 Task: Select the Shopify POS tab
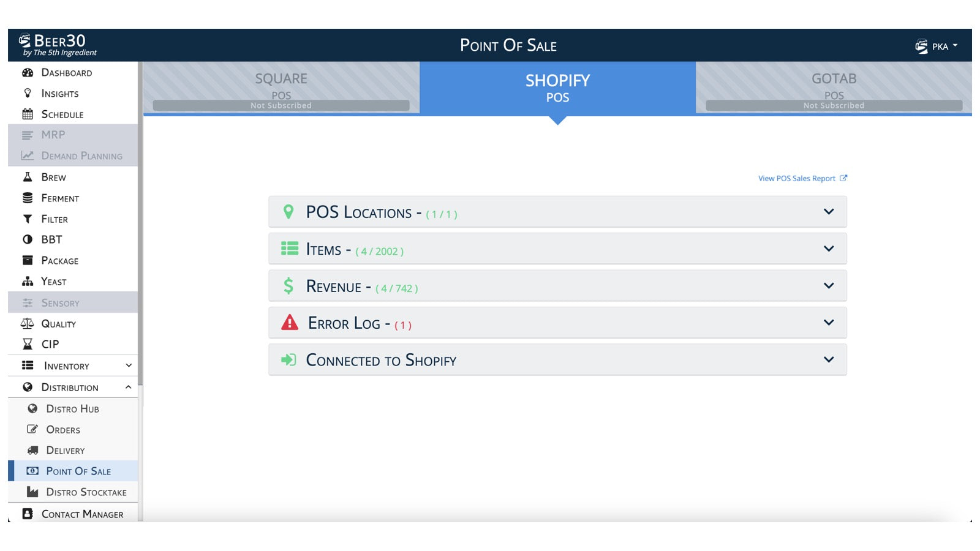pyautogui.click(x=557, y=88)
